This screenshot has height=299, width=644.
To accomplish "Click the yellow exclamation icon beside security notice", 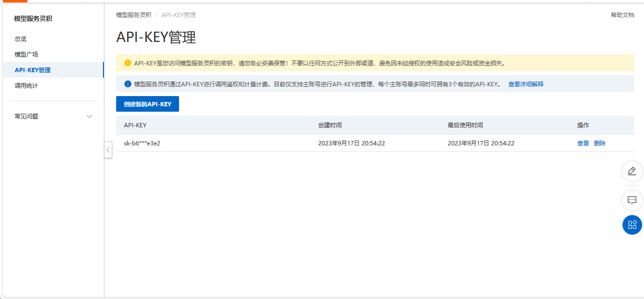I will (x=128, y=63).
